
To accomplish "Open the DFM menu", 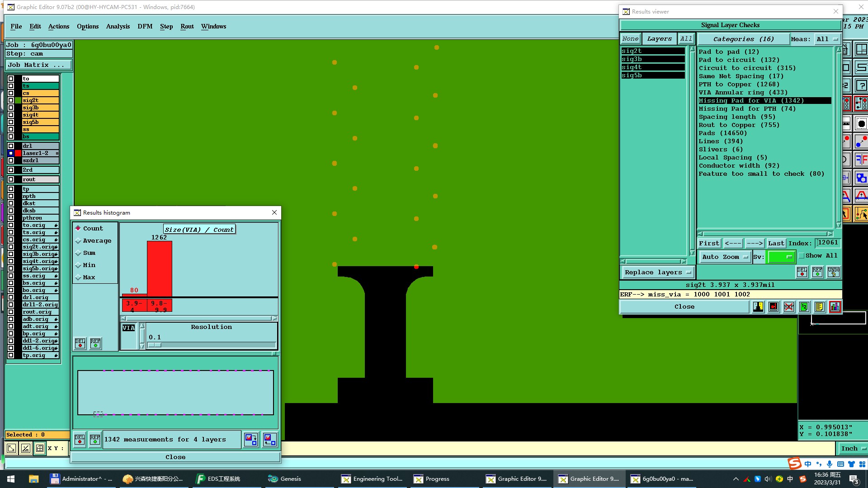I will point(145,26).
